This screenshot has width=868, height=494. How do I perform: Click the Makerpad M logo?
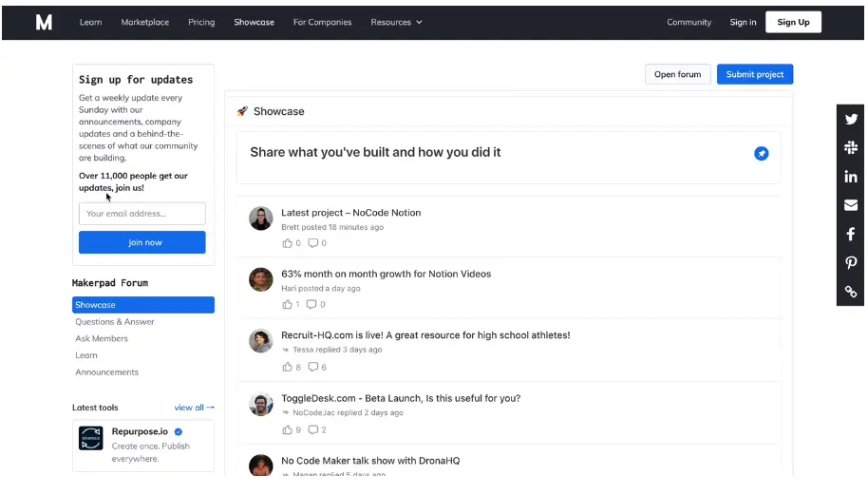pyautogui.click(x=44, y=22)
